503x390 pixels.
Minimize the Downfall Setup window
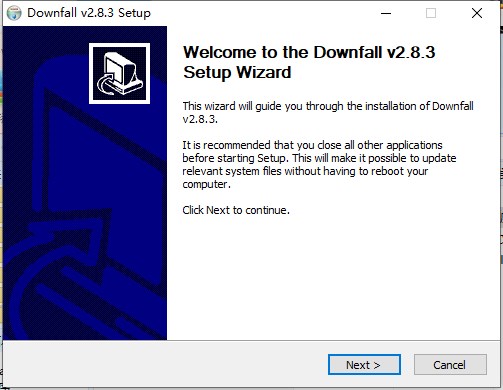(386, 13)
